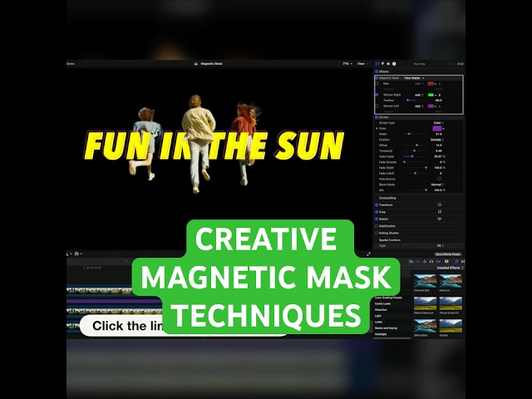Disable the Woman Right mask checkbox
This screenshot has width=532, height=399.
coord(377,95)
